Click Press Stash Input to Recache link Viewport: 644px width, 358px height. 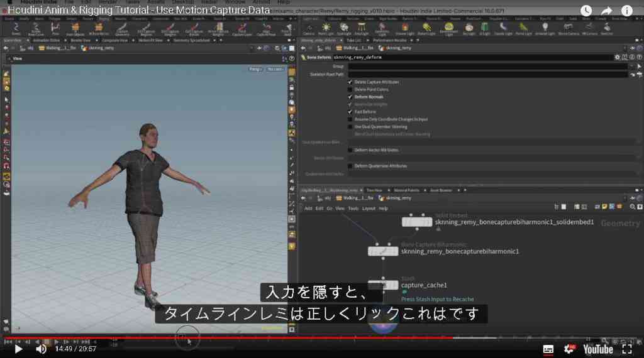point(438,300)
